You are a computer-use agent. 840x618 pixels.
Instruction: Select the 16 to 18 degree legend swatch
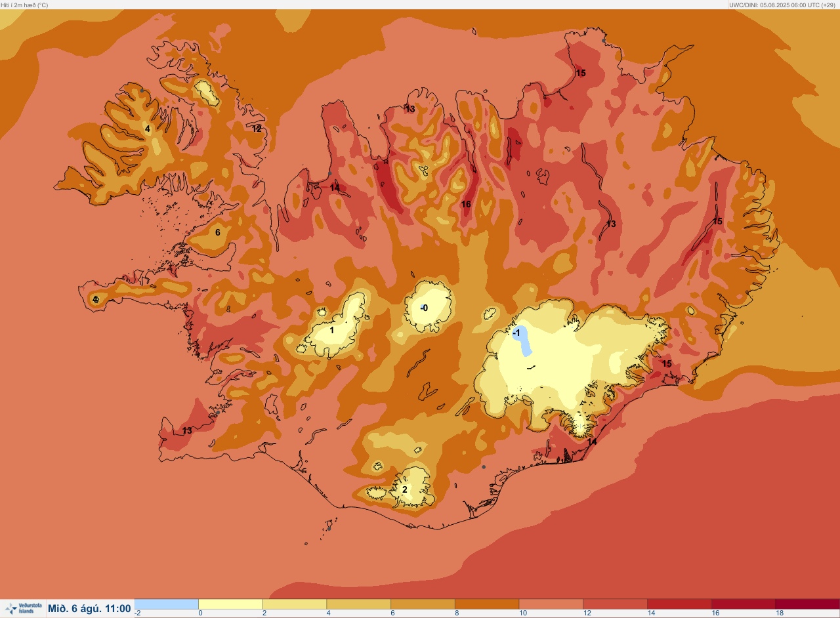coord(744,604)
